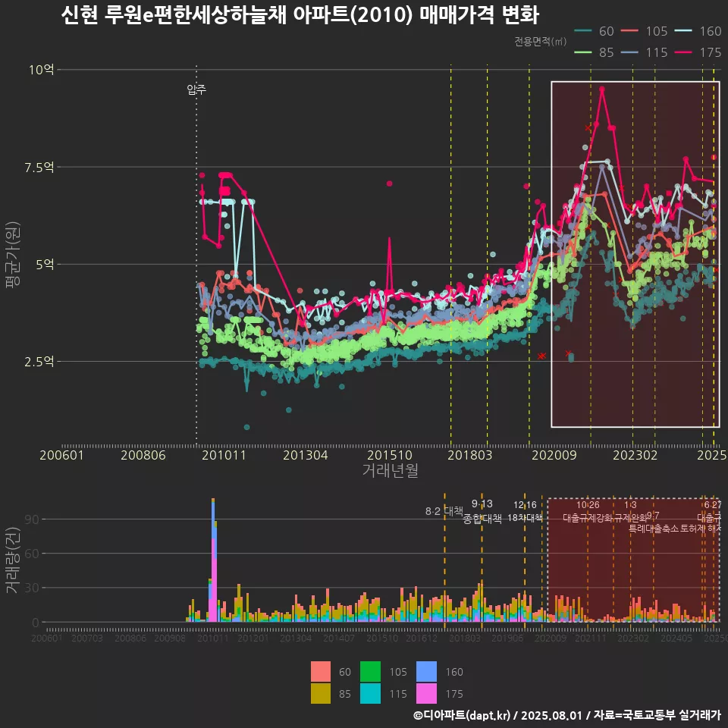Click 201803 on the price chart axis
Viewport: 728px width, 728px height.
(470, 455)
